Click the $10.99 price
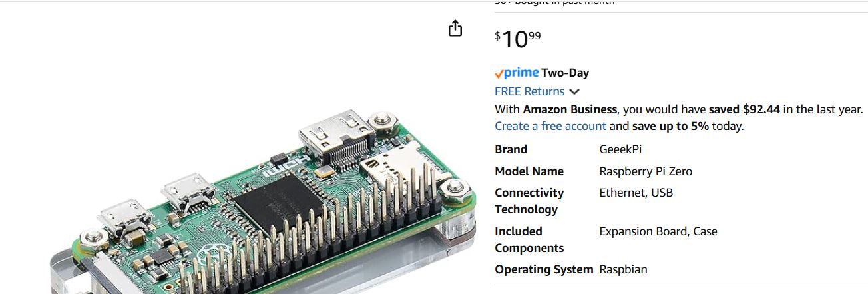Viewport: 868px width, 294px height. tap(518, 39)
